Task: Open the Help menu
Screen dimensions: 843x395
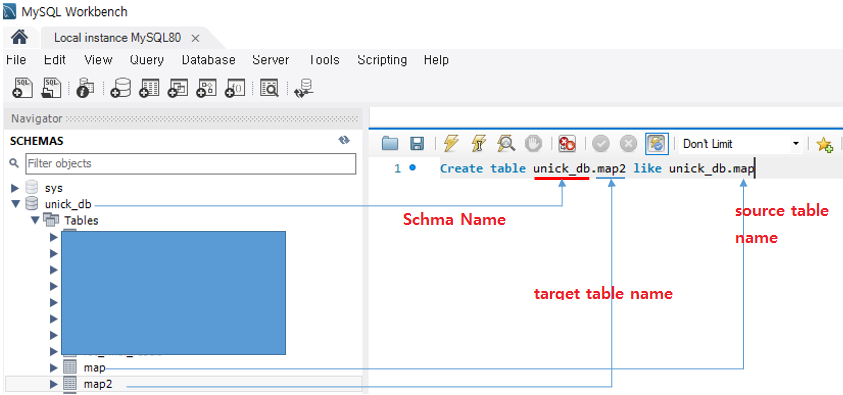Action: pos(436,60)
